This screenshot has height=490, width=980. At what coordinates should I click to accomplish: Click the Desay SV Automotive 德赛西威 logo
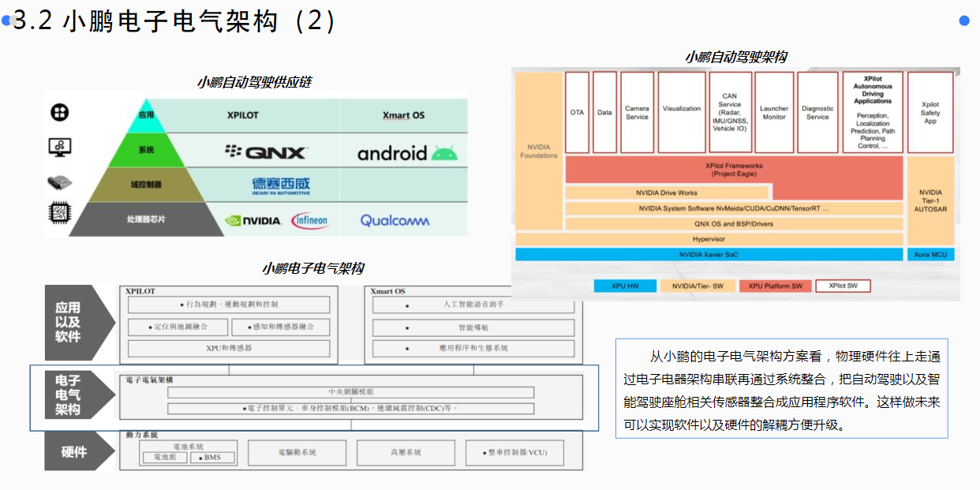(x=281, y=185)
